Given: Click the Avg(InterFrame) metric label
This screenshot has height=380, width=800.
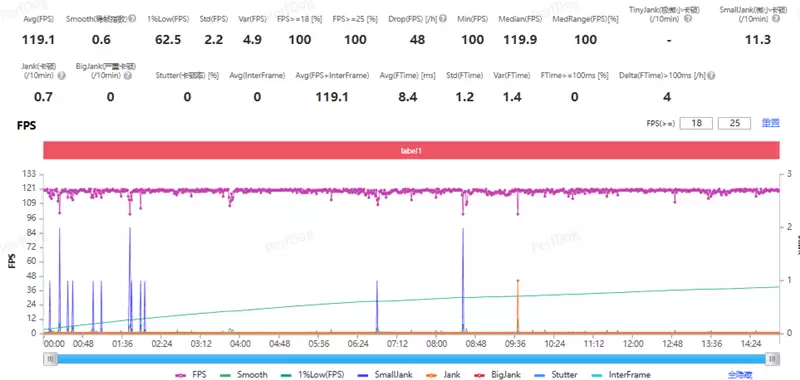Looking at the screenshot, I should coord(257,75).
